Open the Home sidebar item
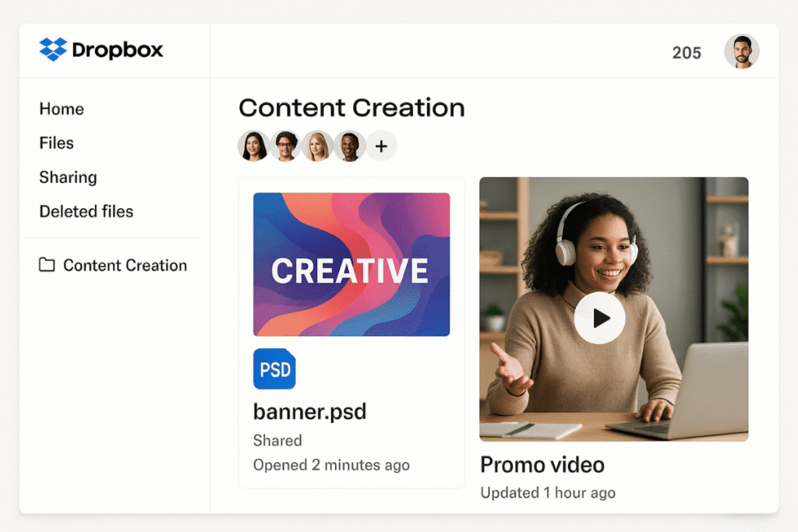 62,109
